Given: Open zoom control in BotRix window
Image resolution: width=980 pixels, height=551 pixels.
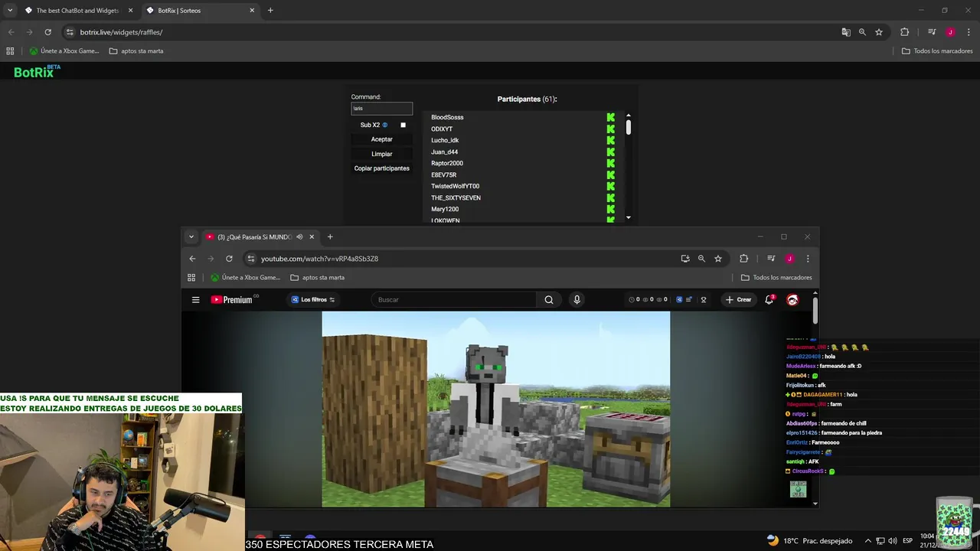Looking at the screenshot, I should (x=862, y=32).
